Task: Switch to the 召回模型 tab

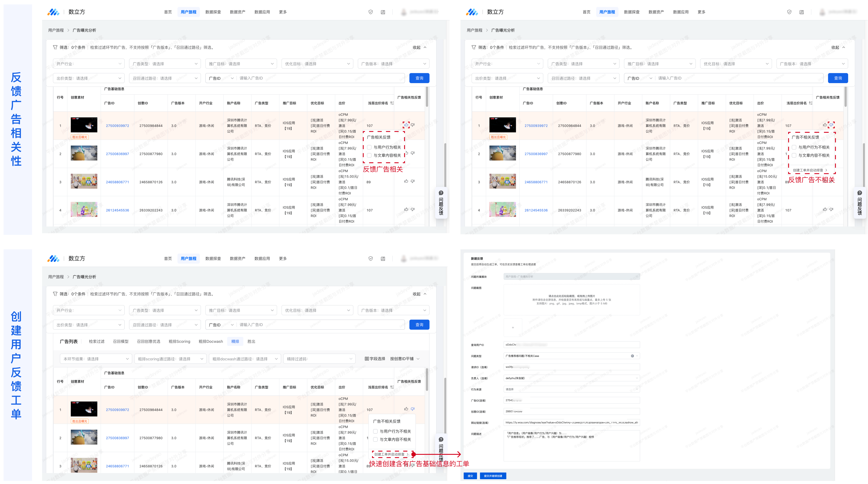Action: point(121,342)
